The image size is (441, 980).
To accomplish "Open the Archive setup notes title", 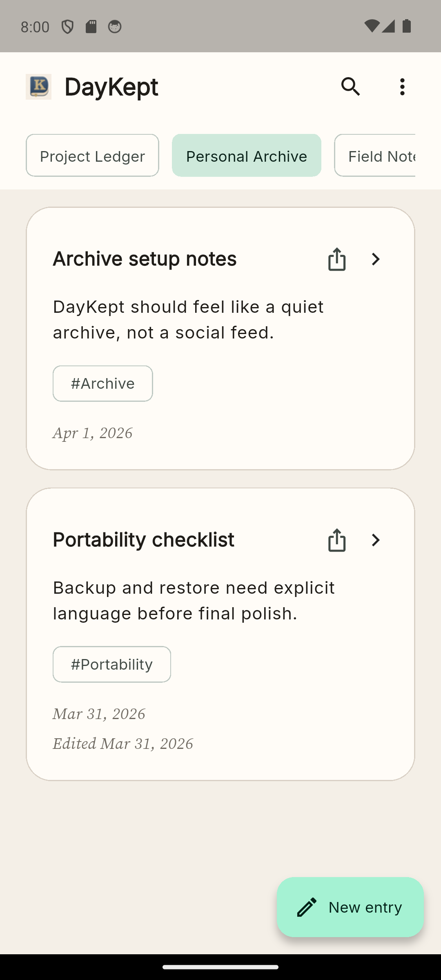I will [x=145, y=258].
